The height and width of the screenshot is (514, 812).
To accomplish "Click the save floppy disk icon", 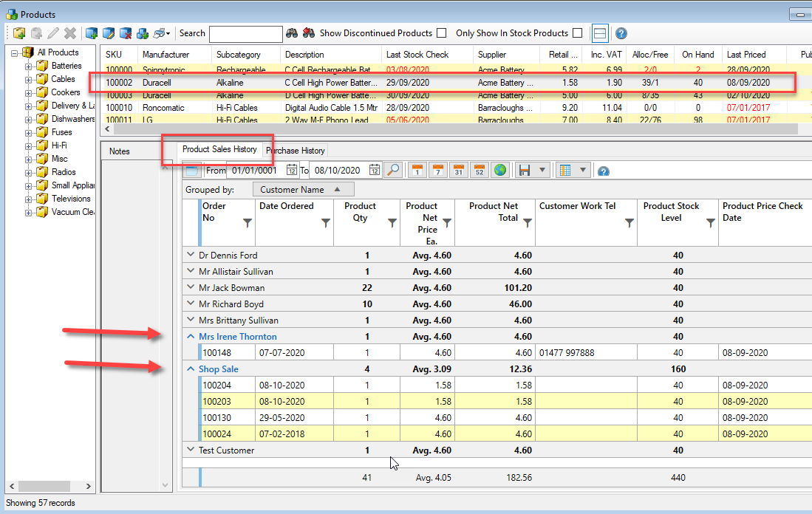I will click(x=525, y=171).
